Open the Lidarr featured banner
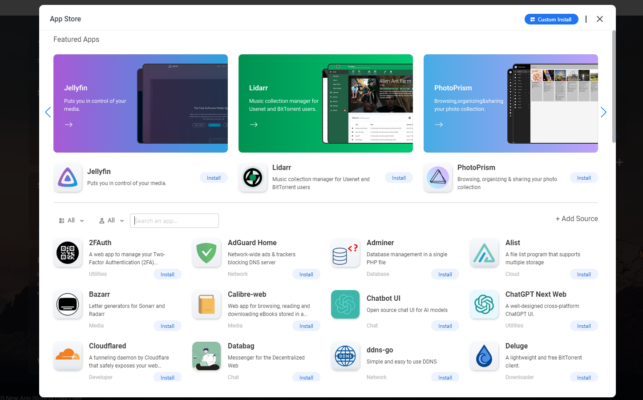The width and height of the screenshot is (643, 400). click(x=326, y=103)
